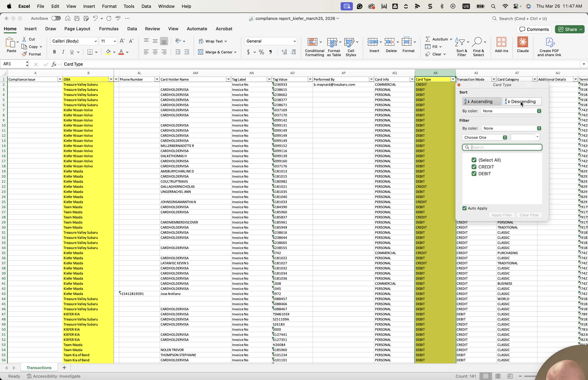Open the Tools menu in menu bar

click(x=129, y=6)
